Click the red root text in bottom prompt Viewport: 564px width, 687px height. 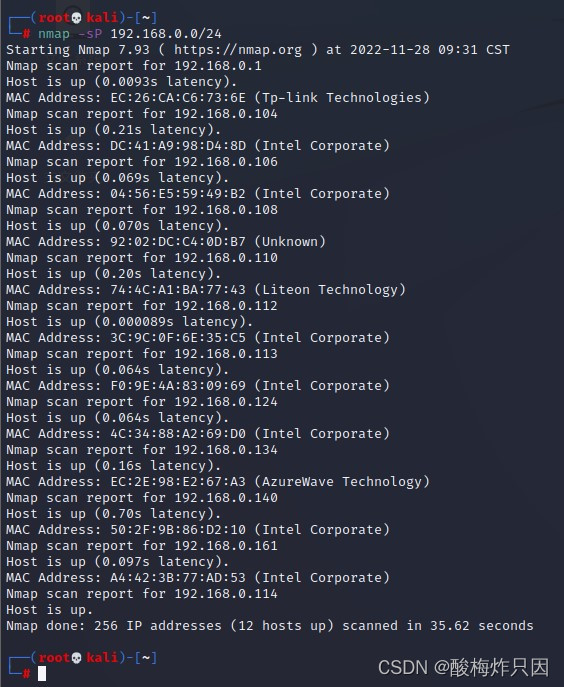coord(54,658)
